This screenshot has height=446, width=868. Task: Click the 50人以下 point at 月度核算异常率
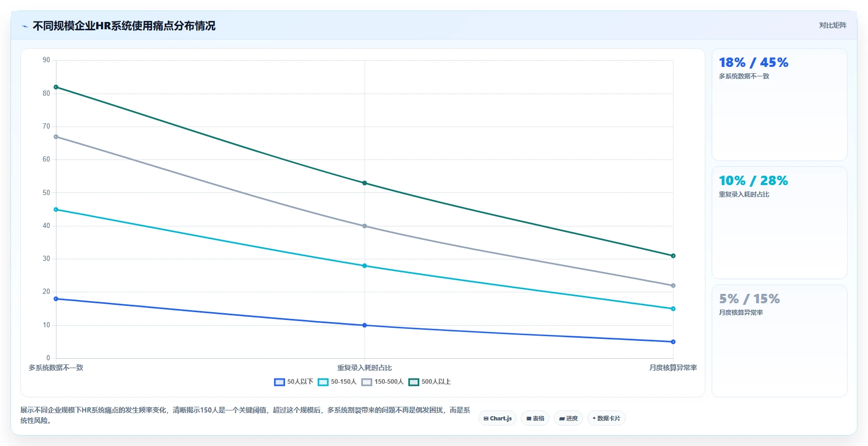673,342
